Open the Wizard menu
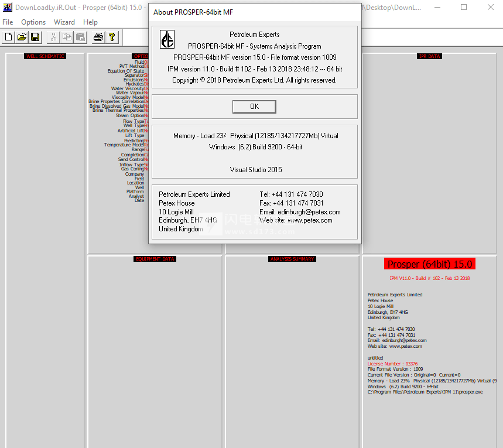Viewport: 503px width, 448px height. (64, 22)
